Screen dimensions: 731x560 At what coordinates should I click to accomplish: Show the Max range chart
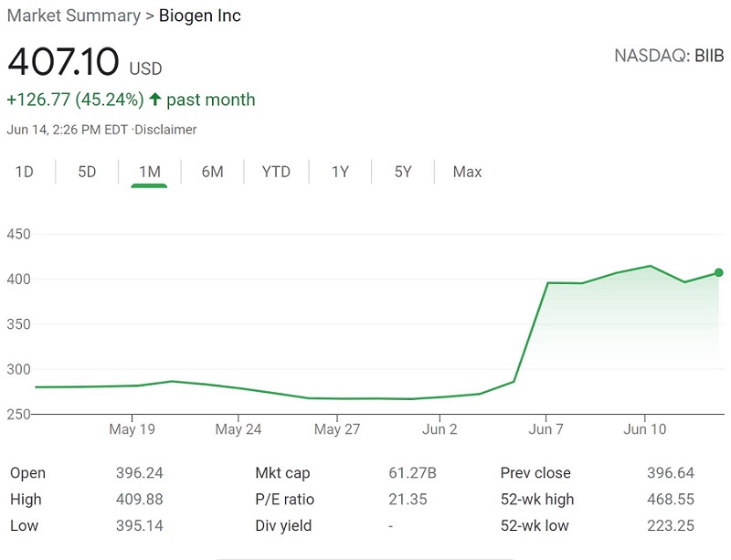pyautogui.click(x=467, y=172)
